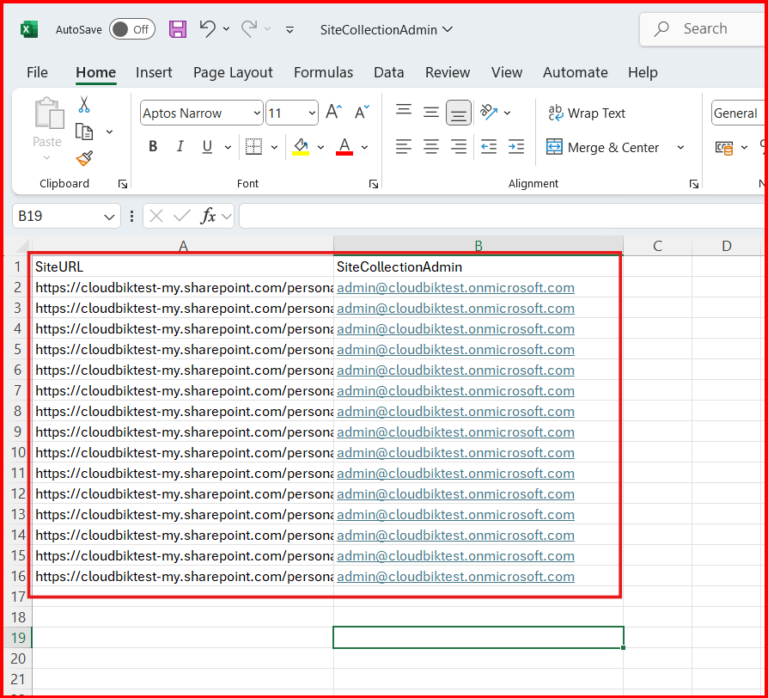The width and height of the screenshot is (768, 698).
Task: Click Decrease Indent icon
Action: pyautogui.click(x=488, y=146)
